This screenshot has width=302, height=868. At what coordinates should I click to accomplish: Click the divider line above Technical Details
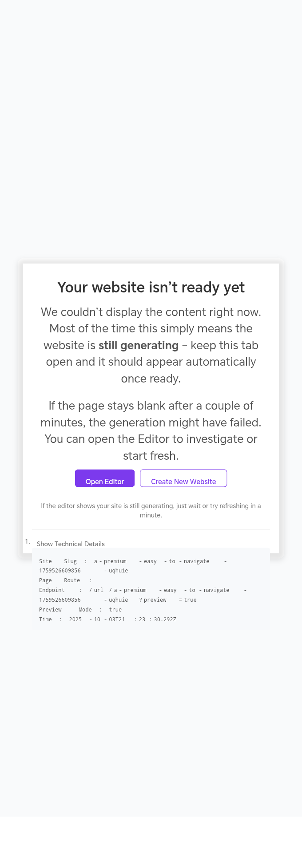[151, 530]
